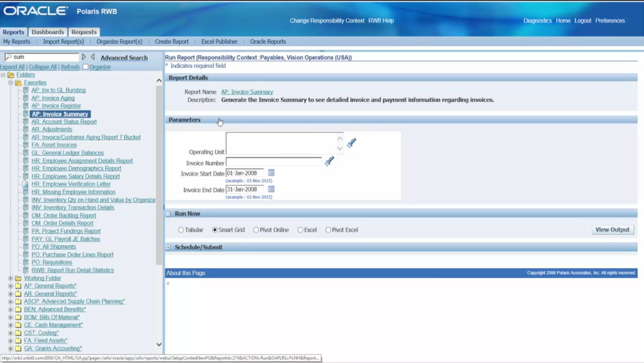Viewport: 644px width, 363px height.
Task: Click the CST: Costing folder icon
Action: click(x=18, y=333)
